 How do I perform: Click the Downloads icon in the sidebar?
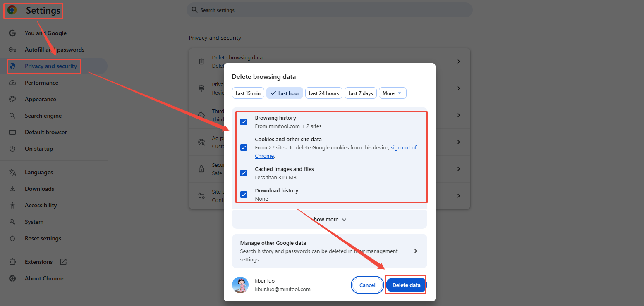click(12, 189)
